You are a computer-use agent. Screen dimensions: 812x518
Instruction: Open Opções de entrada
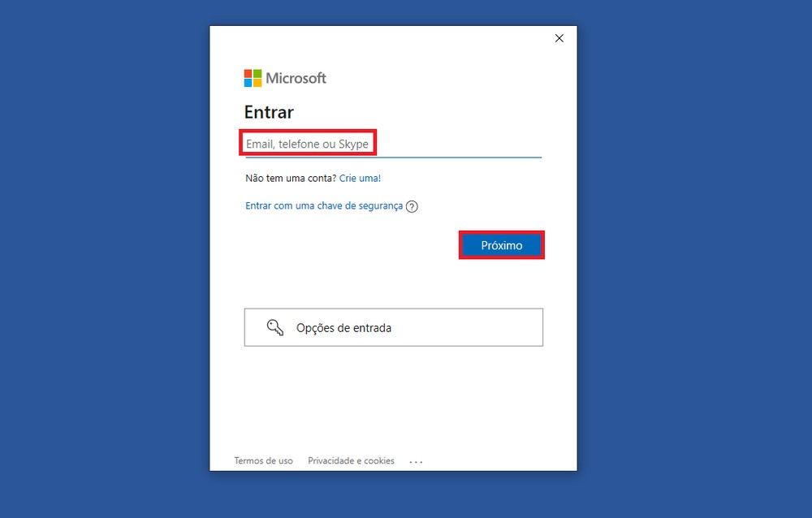(393, 326)
